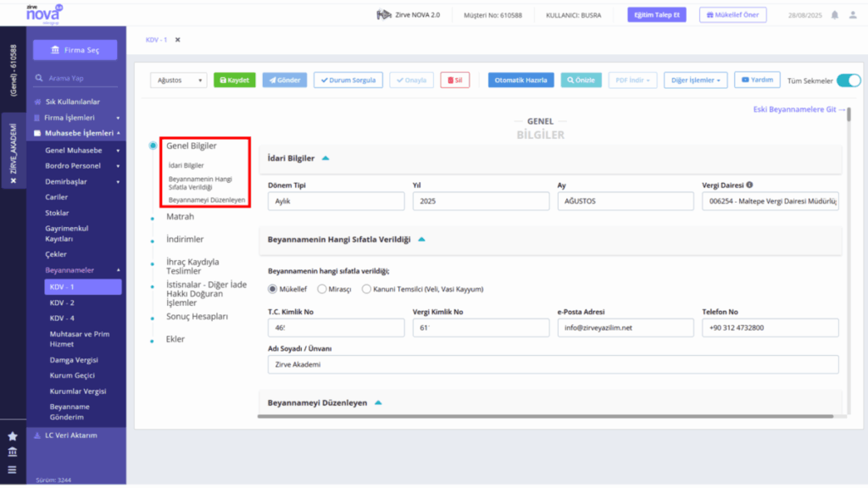The width and height of the screenshot is (868, 488).
Task: Open notifications bell icon
Action: tap(835, 15)
